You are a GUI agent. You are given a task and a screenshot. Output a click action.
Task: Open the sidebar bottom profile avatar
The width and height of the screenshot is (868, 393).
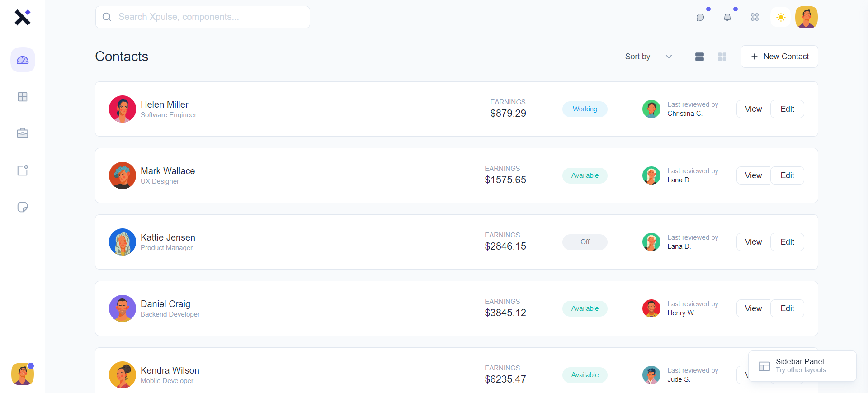tap(23, 374)
